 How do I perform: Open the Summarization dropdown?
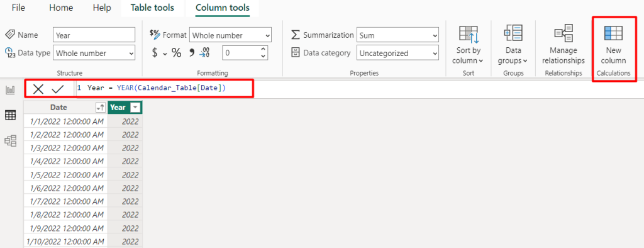(397, 35)
